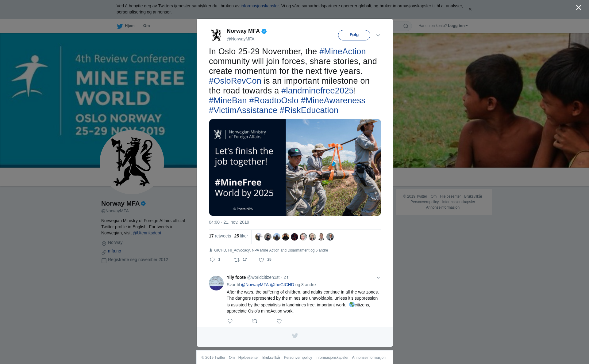The image size is (589, 364).
Task: Go to the Hjem tab
Action: (129, 26)
